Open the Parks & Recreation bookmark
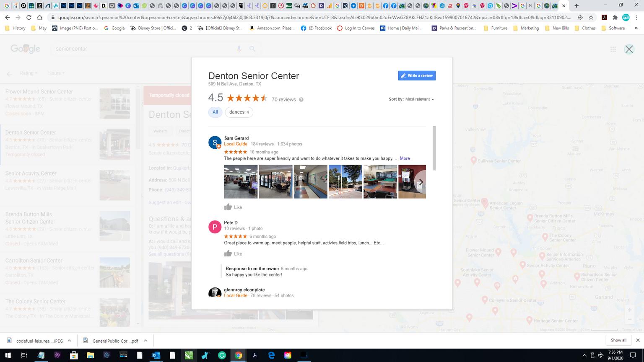Image resolution: width=644 pixels, height=362 pixels. click(x=454, y=28)
